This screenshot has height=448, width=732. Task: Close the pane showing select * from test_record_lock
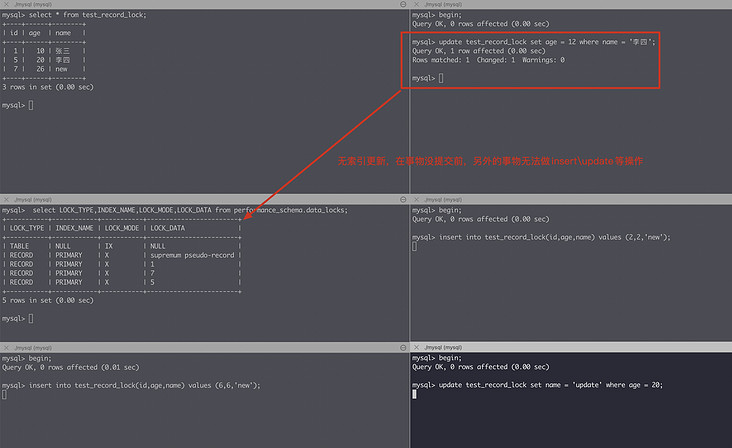pos(6,4)
